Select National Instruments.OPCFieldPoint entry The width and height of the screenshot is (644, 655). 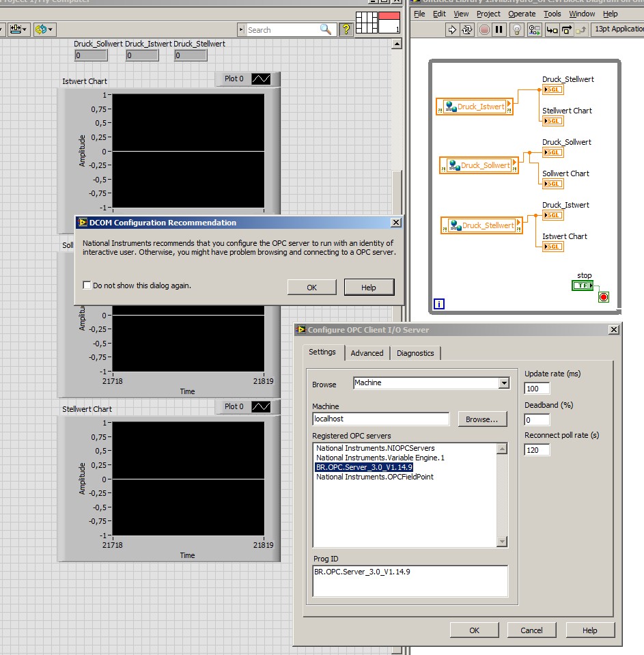tap(375, 477)
